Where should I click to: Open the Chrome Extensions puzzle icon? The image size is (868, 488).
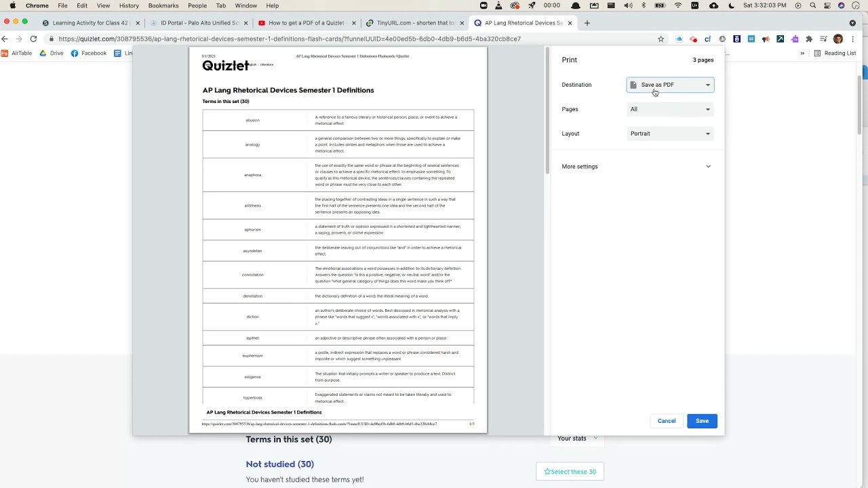pyautogui.click(x=809, y=39)
